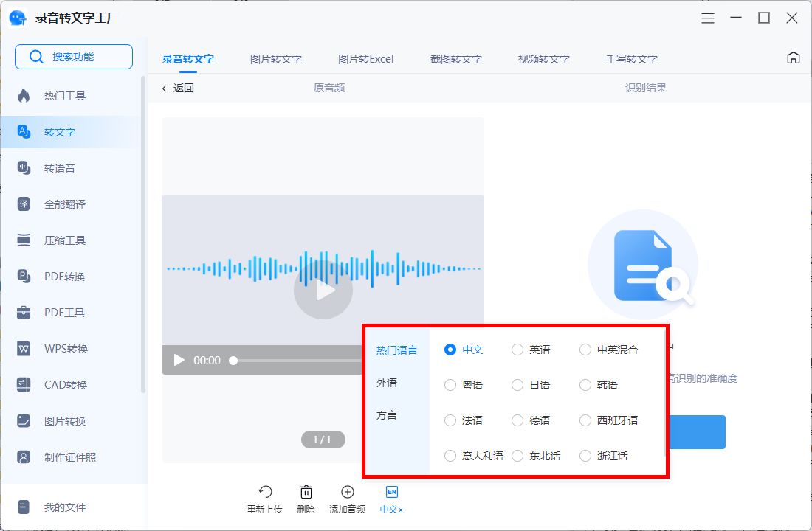Screen dimensions: 812x531
Task: Switch to the 热门语言 category
Action: point(396,350)
